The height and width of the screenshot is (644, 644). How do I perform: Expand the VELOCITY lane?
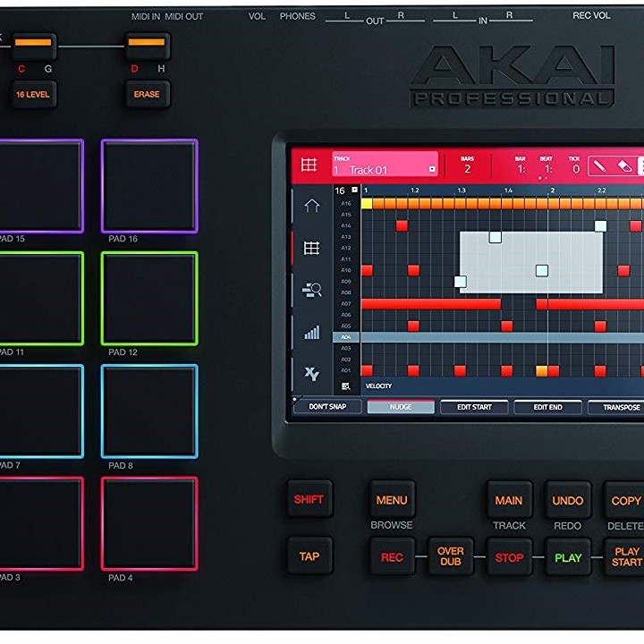[x=378, y=386]
